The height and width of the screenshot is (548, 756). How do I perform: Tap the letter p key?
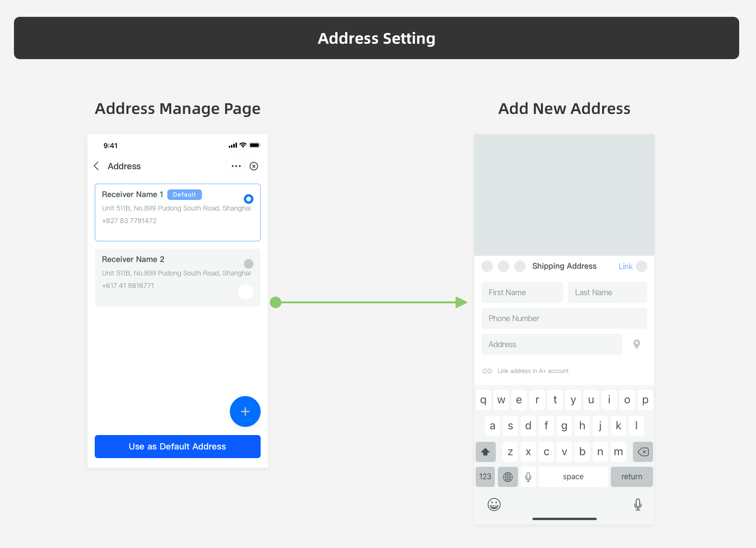tap(645, 400)
